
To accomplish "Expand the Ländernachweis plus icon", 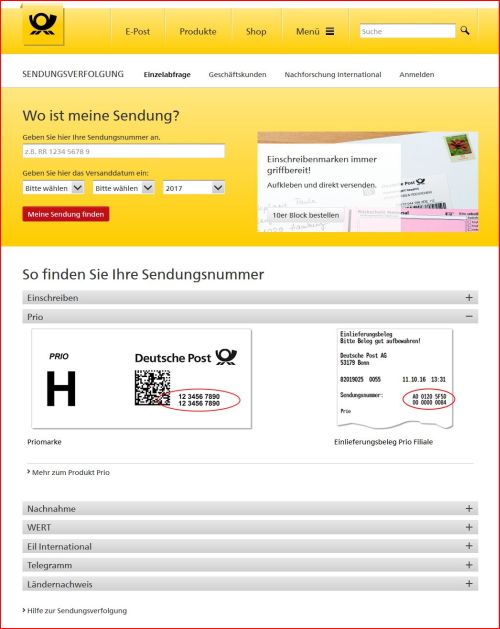I will pos(469,584).
